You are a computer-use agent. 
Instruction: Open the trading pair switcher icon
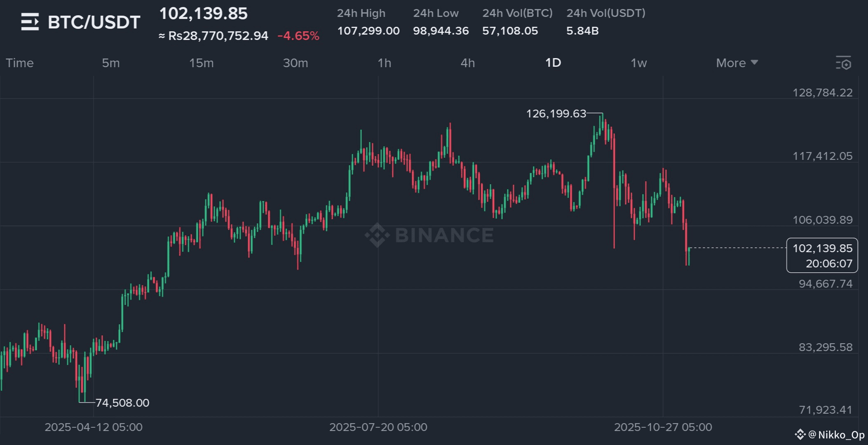click(x=30, y=22)
